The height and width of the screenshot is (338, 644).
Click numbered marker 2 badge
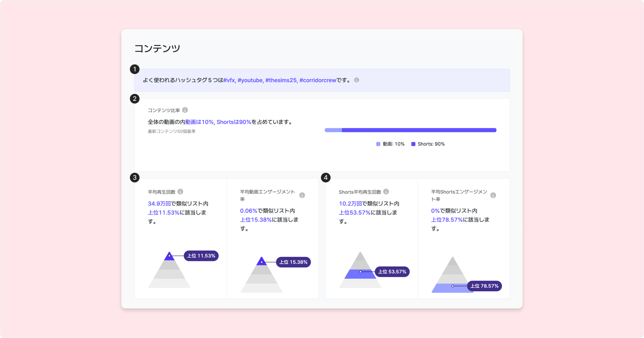tap(135, 99)
